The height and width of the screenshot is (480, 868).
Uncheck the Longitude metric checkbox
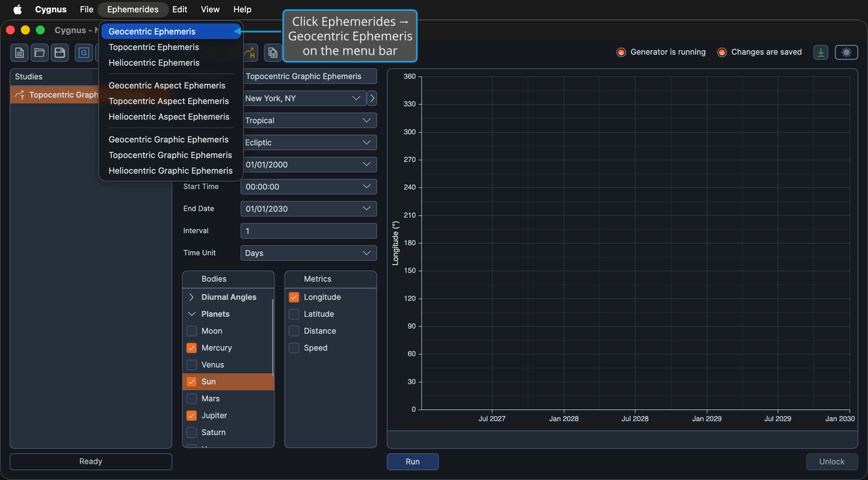(x=294, y=297)
